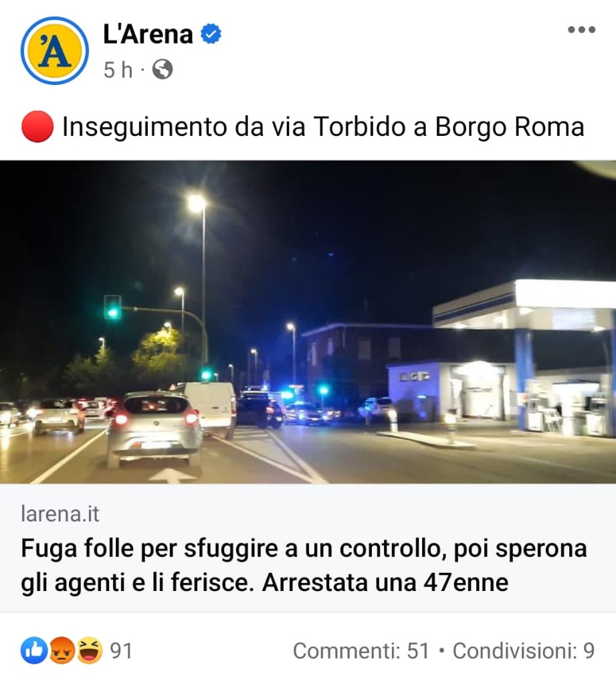Click the thumbs-up Like reaction icon
The height and width of the screenshot is (674, 616).
[x=34, y=650]
